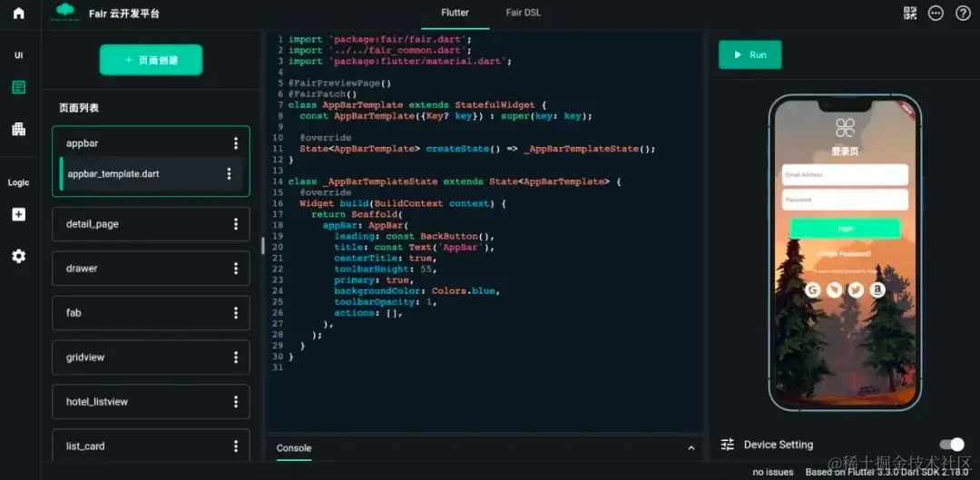Show the QR code icon
This screenshot has height=480, width=980.
(x=910, y=13)
